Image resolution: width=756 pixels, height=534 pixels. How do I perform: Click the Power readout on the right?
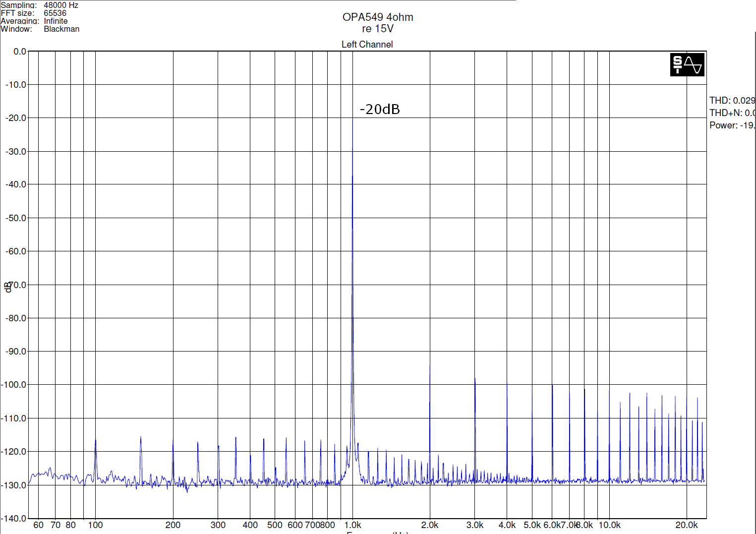coord(732,125)
